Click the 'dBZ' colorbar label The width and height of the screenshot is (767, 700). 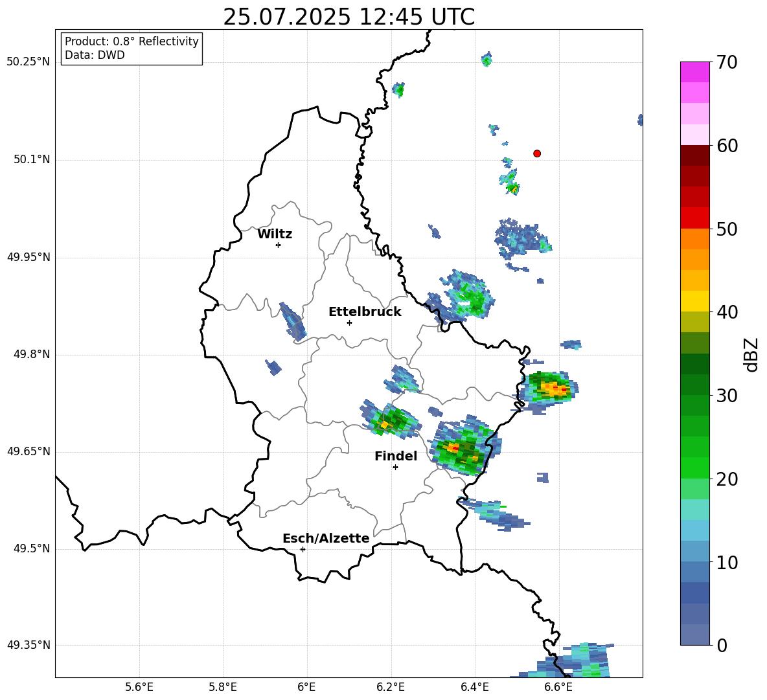[x=750, y=354]
